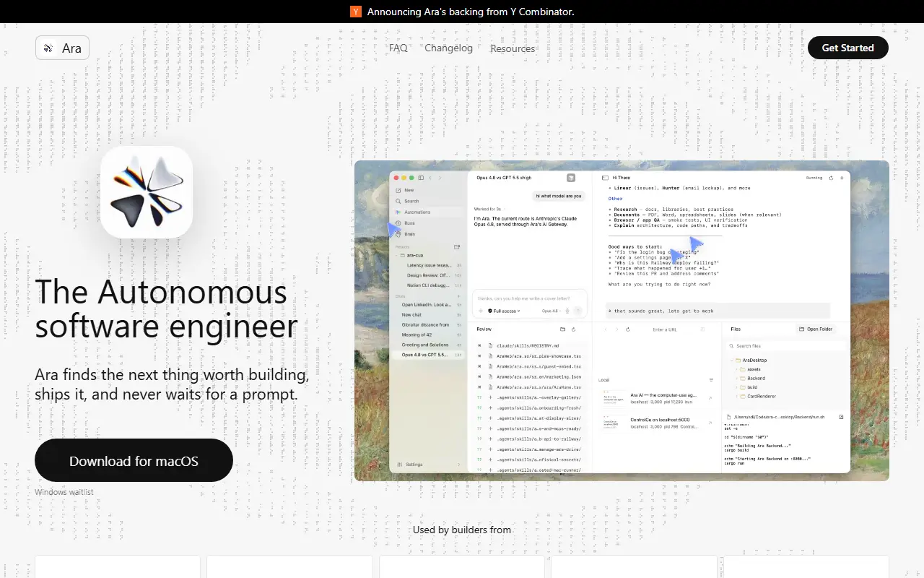
Task: Click Download for macOS
Action: click(x=134, y=460)
